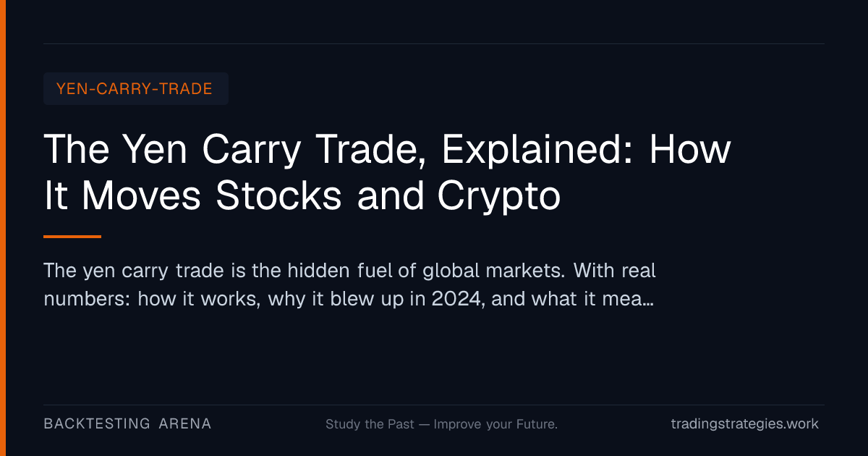Click the YEN-CARRY-TRADE category tag
This screenshot has height=456, width=868.
click(x=136, y=89)
